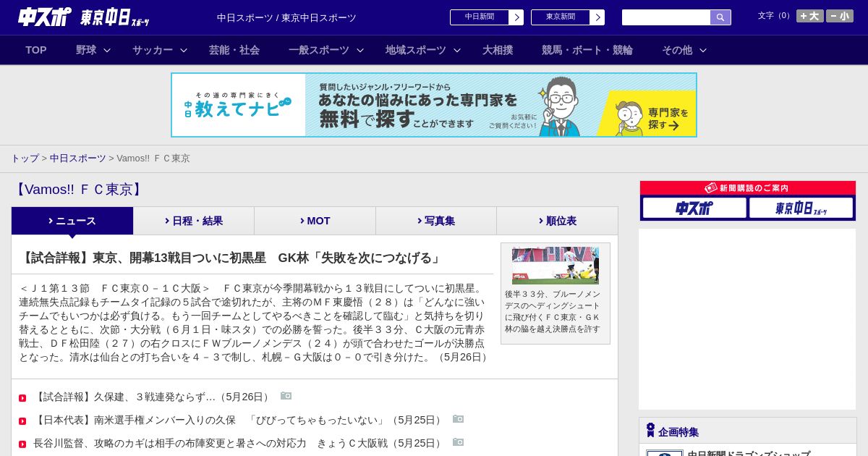Open the 中日新聞 link button
Screen dimensions: 868x456
pos(480,17)
